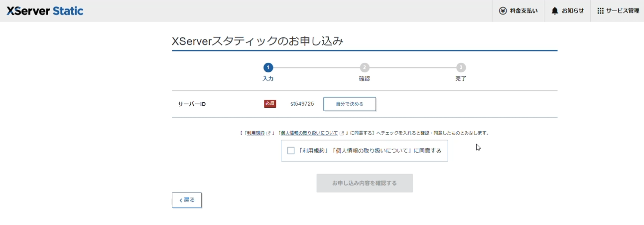Click the external link icon after 個人情報の取り扱いについて
This screenshot has width=644, height=225.
coord(342,133)
